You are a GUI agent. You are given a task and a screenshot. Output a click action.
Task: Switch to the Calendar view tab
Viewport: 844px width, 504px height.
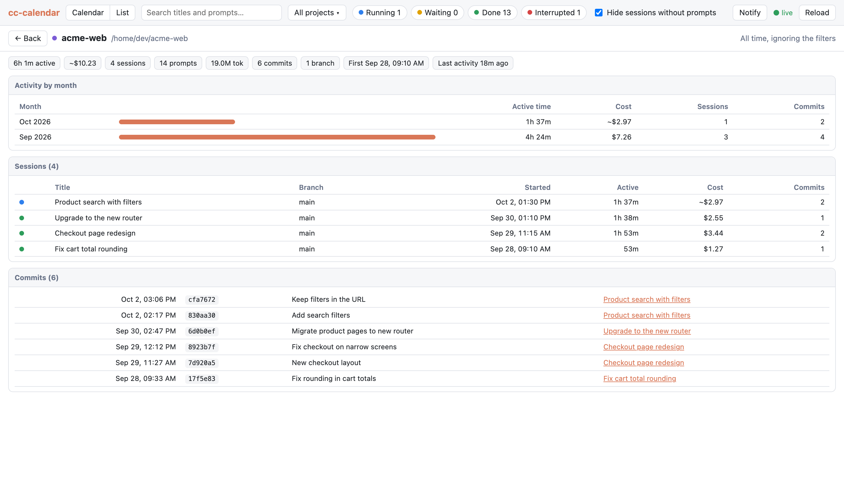[x=88, y=13]
